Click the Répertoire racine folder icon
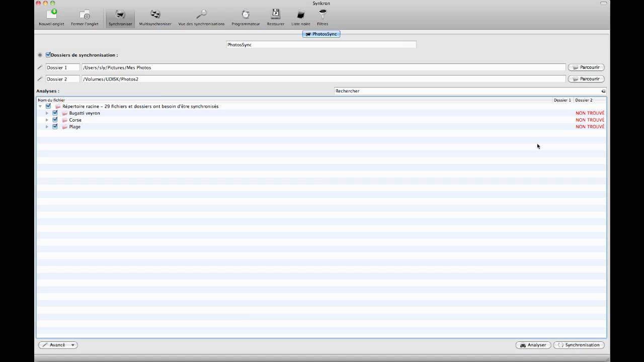644x362 pixels. click(x=58, y=107)
